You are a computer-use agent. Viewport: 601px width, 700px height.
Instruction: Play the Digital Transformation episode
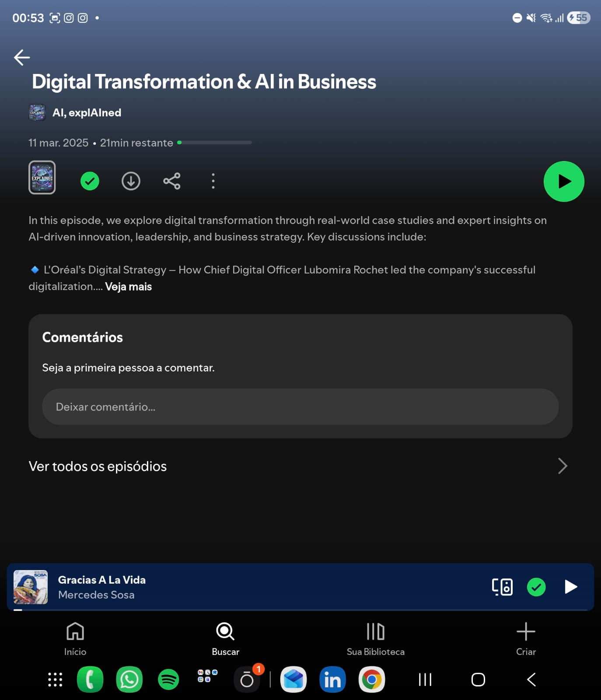click(564, 182)
